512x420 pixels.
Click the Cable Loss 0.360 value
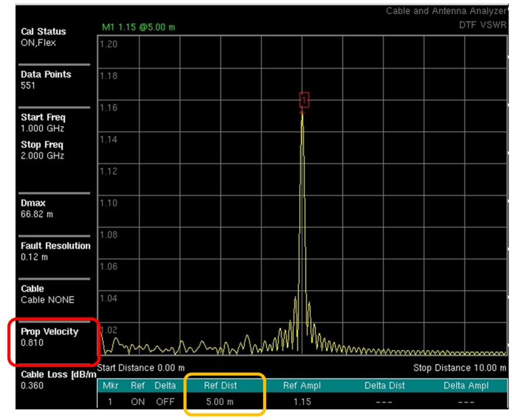click(x=32, y=386)
